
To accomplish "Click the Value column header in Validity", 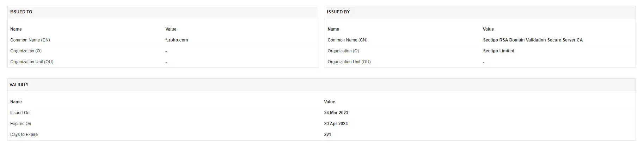I will pyautogui.click(x=330, y=102).
